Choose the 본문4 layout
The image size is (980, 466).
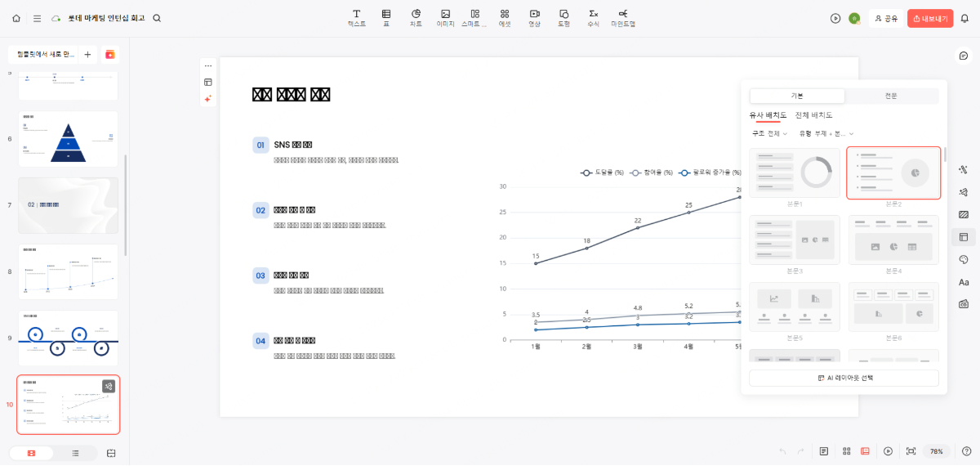click(893, 240)
